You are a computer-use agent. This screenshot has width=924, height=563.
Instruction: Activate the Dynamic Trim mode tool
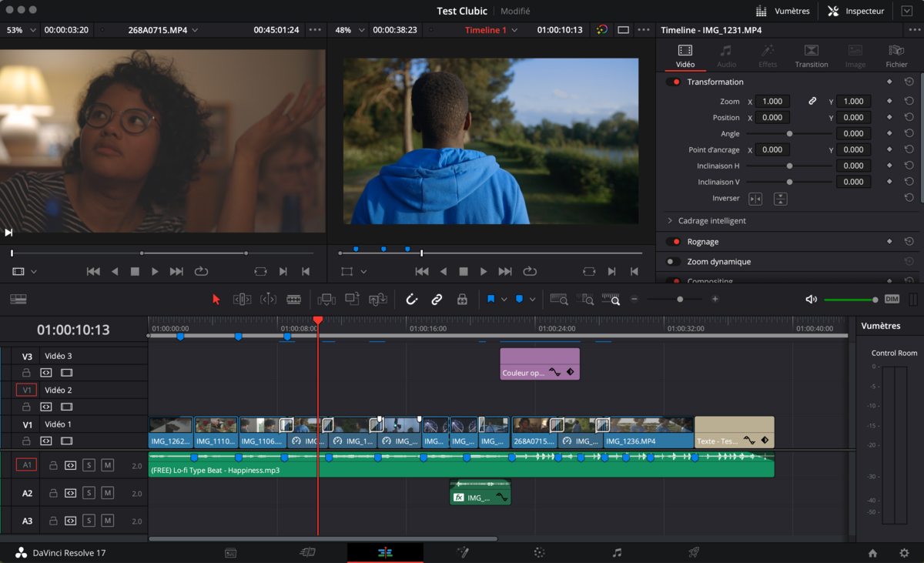pyautogui.click(x=268, y=300)
